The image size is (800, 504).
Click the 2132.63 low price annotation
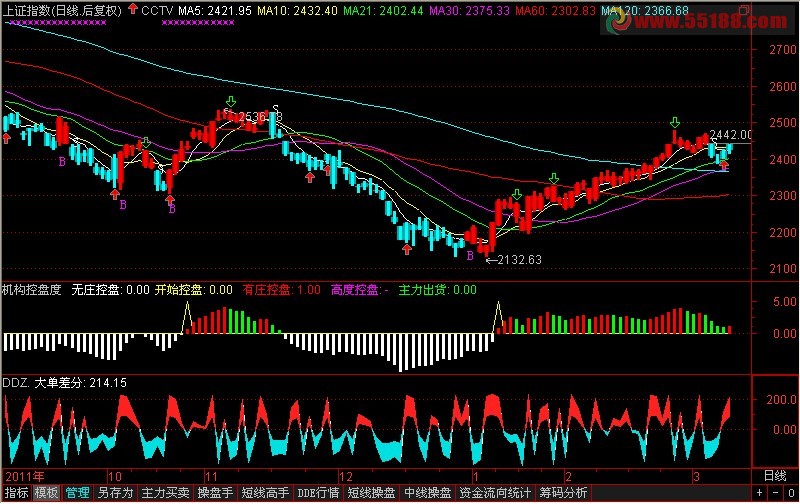519,260
